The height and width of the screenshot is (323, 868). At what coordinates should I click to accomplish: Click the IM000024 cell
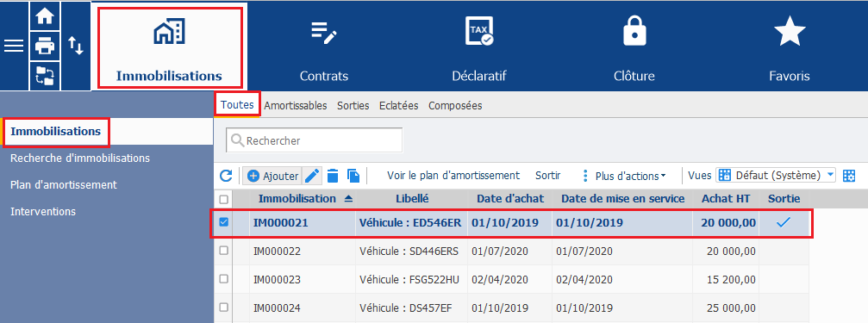[x=303, y=307]
